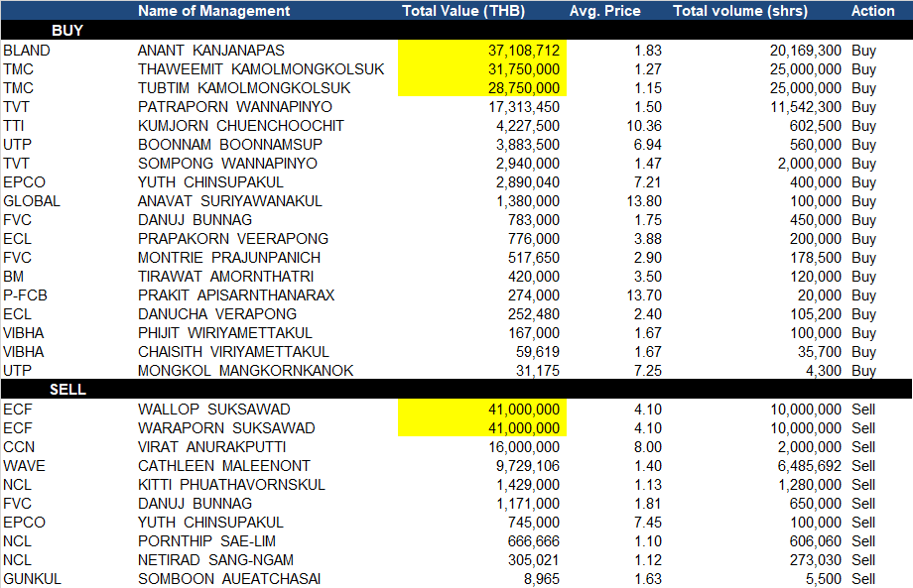This screenshot has height=588, width=913.
Task: Click volume 273,030
Action: tap(815, 560)
